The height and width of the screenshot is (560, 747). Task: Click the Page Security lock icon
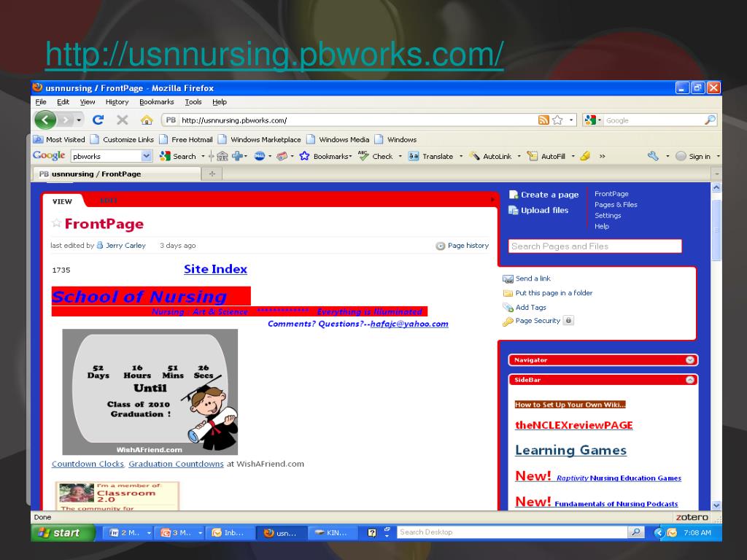pyautogui.click(x=568, y=321)
